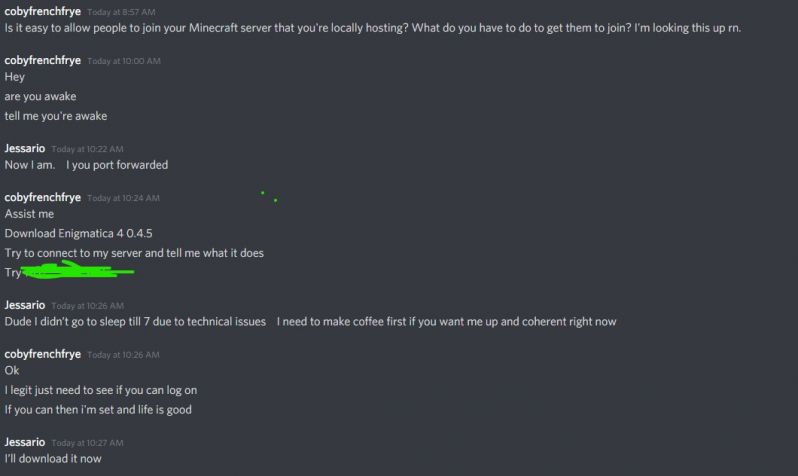The image size is (798, 476).
Task: Open cobyfrenchfrye's profile from the 10:00 AM message
Action: (x=42, y=60)
